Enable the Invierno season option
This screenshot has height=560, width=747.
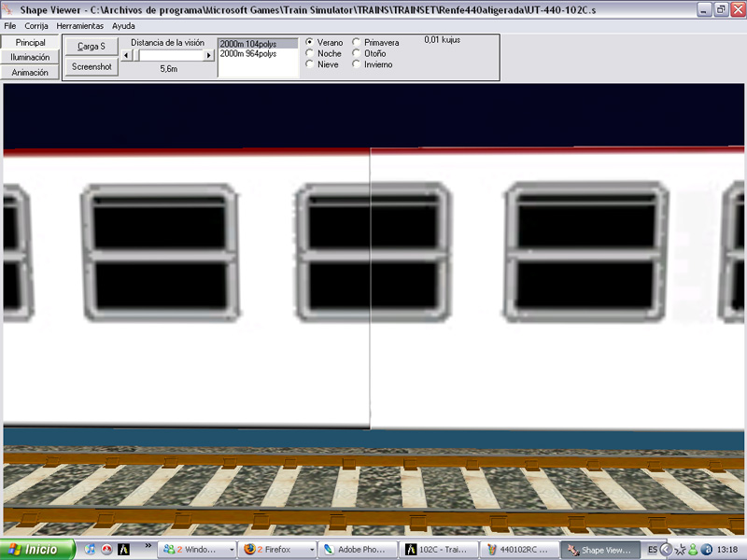[x=356, y=65]
